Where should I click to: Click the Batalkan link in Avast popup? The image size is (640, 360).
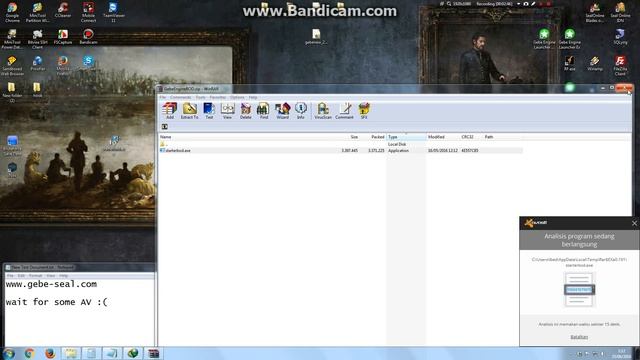point(579,337)
